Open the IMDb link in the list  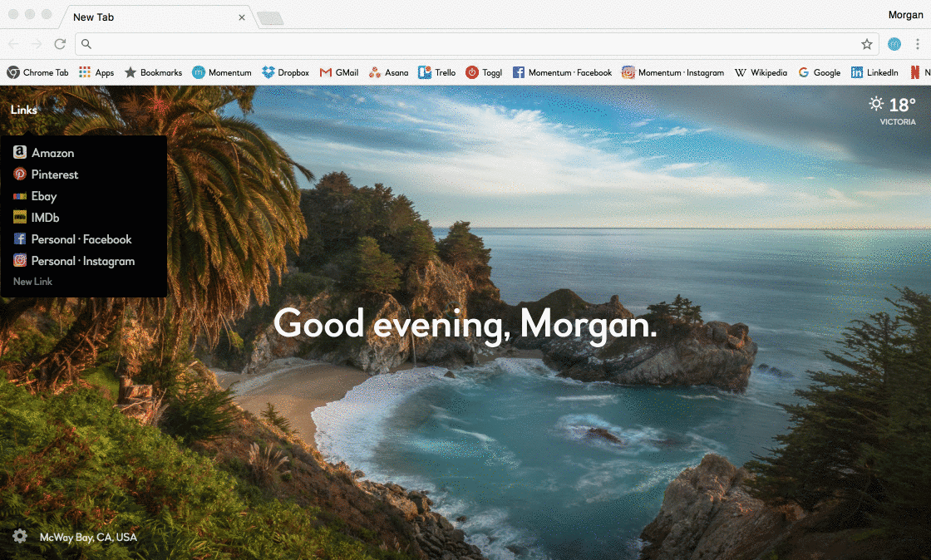(37, 218)
